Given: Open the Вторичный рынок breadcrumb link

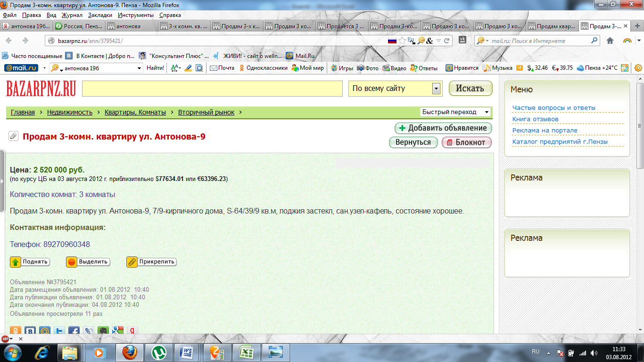Looking at the screenshot, I should coord(206,112).
